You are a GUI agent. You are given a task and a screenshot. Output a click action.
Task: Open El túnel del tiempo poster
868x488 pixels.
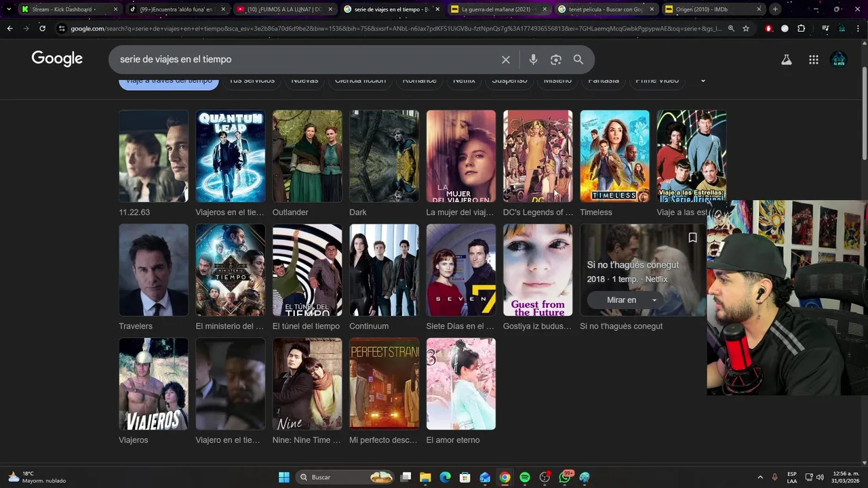pos(307,270)
